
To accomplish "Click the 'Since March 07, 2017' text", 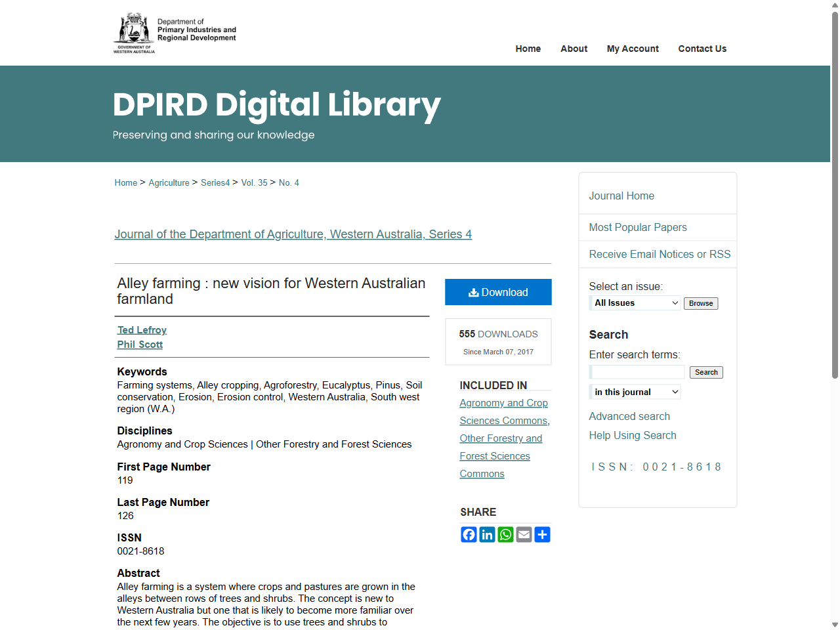I will click(x=498, y=352).
